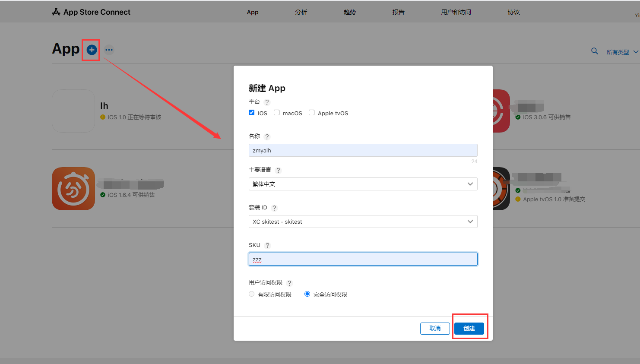Open the blank lh app icon
The image size is (640, 364).
[x=73, y=111]
